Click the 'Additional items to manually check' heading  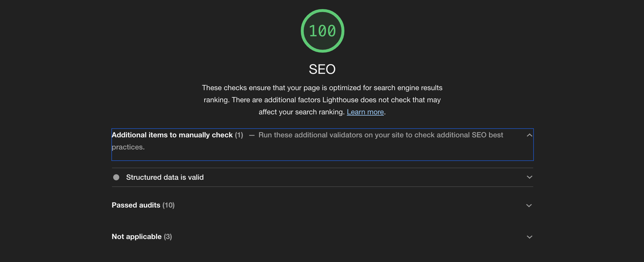[172, 135]
